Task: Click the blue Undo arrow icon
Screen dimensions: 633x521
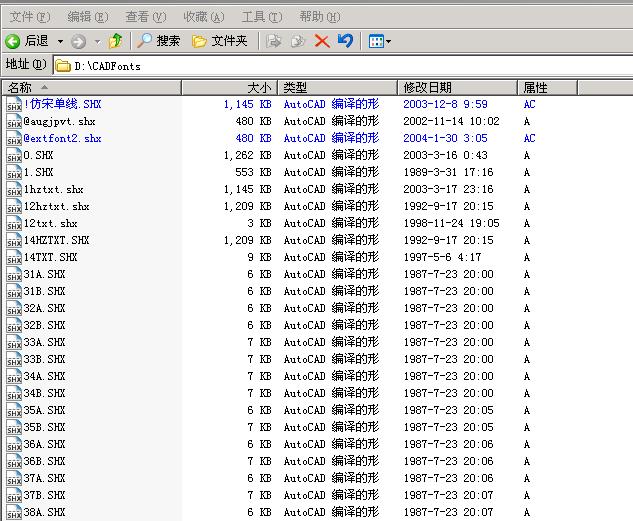Action: pos(345,41)
